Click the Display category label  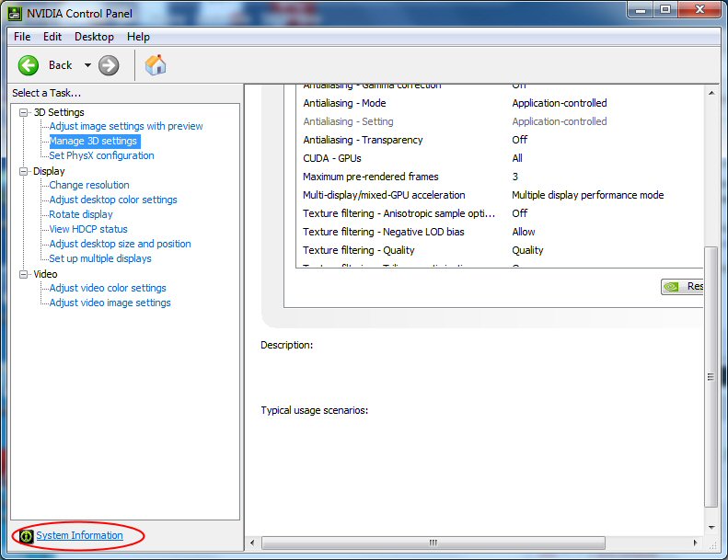49,171
